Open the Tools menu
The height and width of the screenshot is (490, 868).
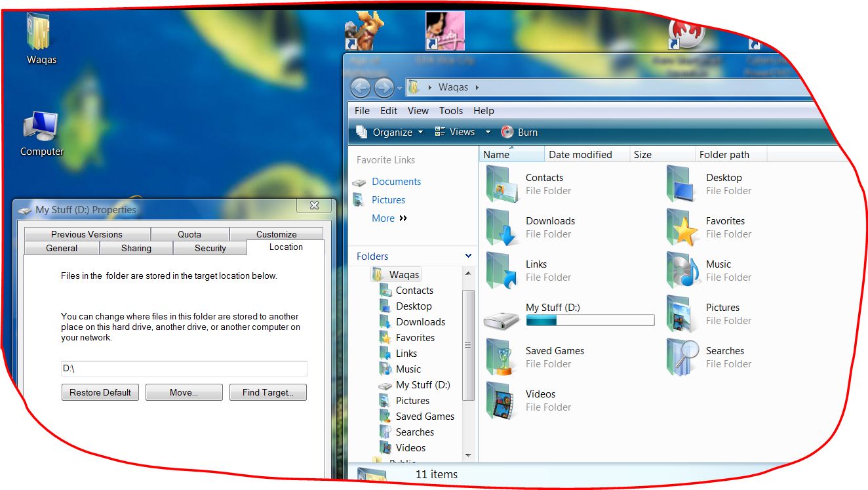coord(450,111)
